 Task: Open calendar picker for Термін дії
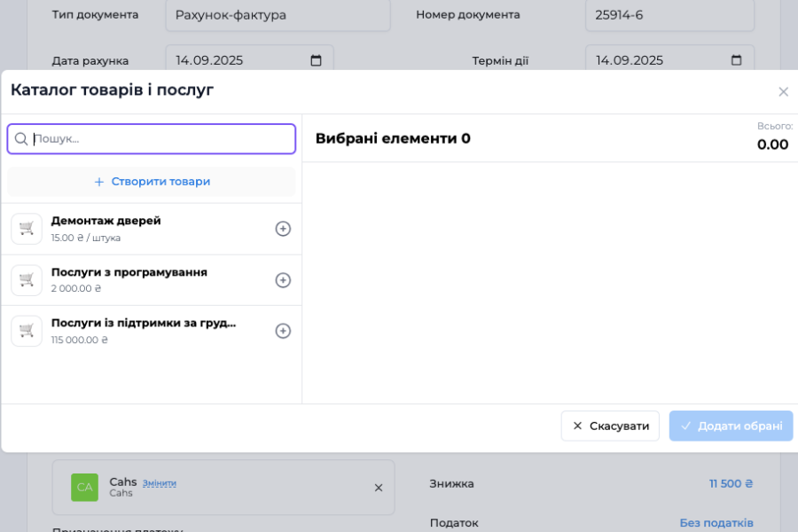point(736,60)
